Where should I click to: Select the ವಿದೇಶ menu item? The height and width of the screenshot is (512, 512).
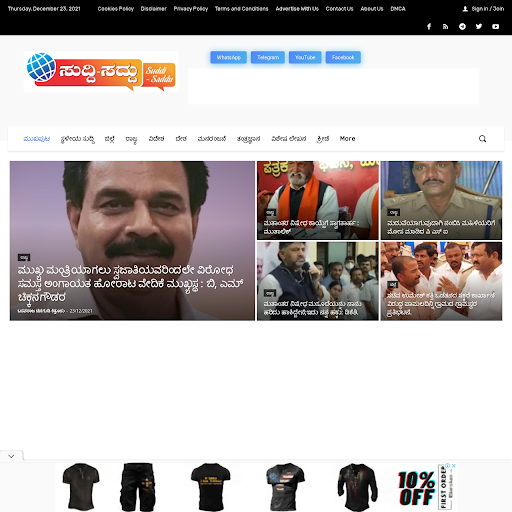pos(156,139)
